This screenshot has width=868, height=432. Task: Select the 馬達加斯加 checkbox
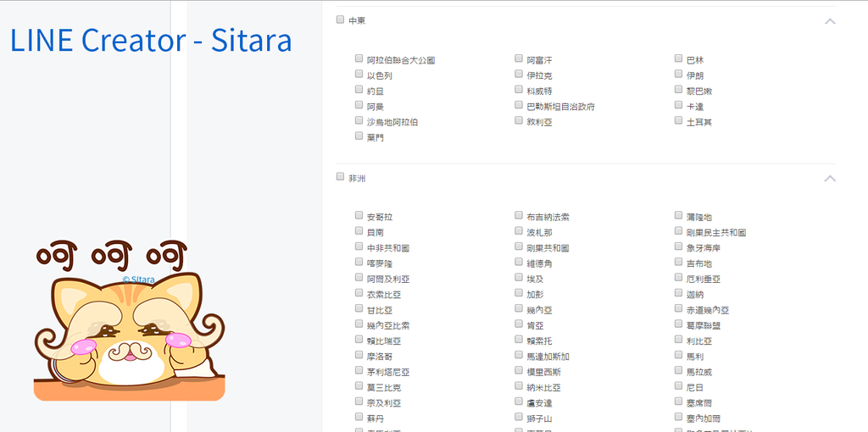[x=519, y=356]
